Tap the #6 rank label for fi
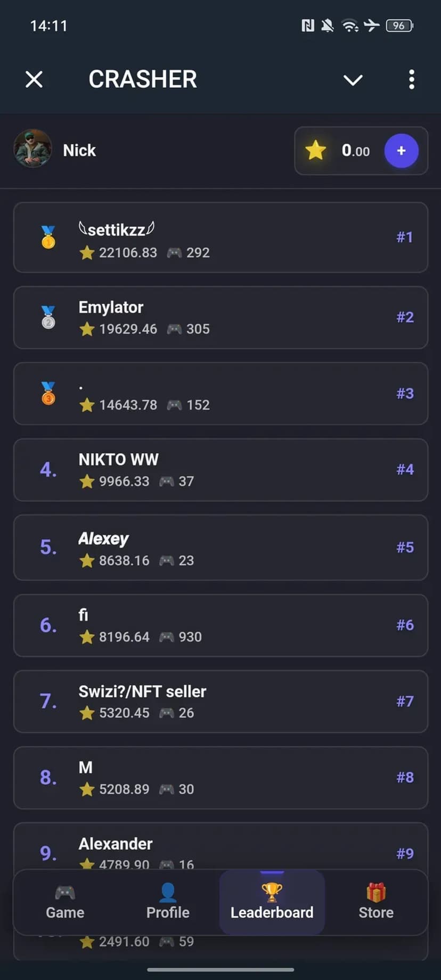The width and height of the screenshot is (441, 980). click(405, 625)
